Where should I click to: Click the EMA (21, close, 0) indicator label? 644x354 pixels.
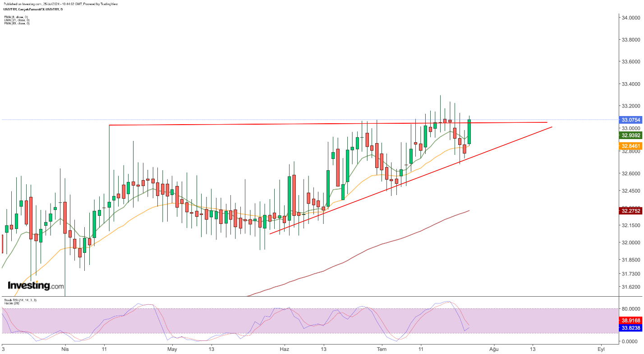[x=17, y=20]
